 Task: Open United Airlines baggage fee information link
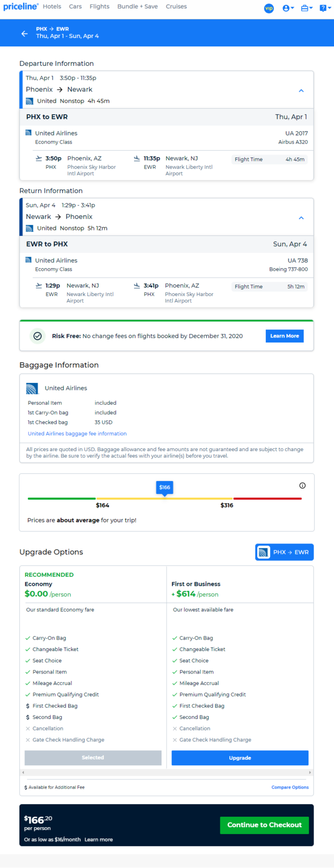77,434
